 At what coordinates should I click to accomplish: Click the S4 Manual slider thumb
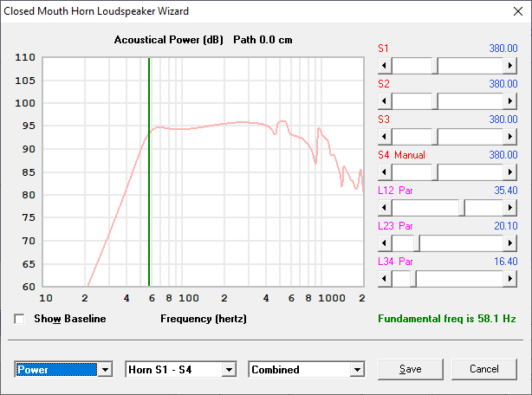pos(435,172)
